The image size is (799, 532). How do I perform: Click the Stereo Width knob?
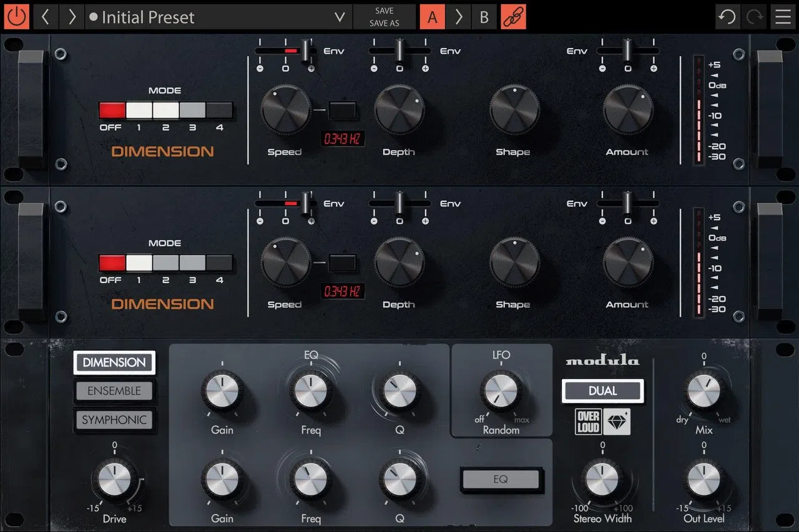[x=602, y=480]
